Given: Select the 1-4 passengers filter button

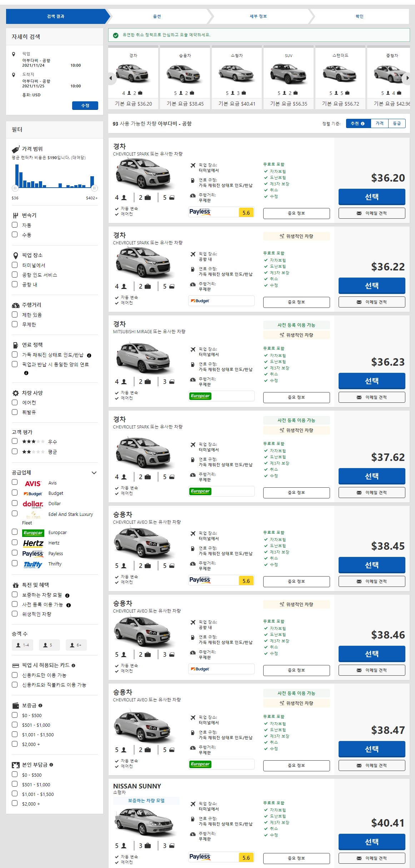Looking at the screenshot, I should [22, 645].
